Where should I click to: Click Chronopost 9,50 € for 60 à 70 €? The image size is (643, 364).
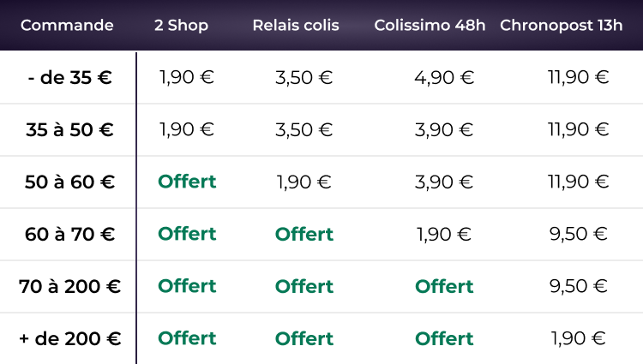[578, 234]
